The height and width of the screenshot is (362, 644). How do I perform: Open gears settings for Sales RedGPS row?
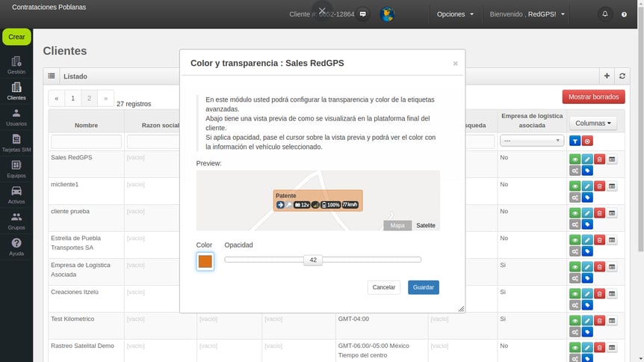[x=575, y=171]
